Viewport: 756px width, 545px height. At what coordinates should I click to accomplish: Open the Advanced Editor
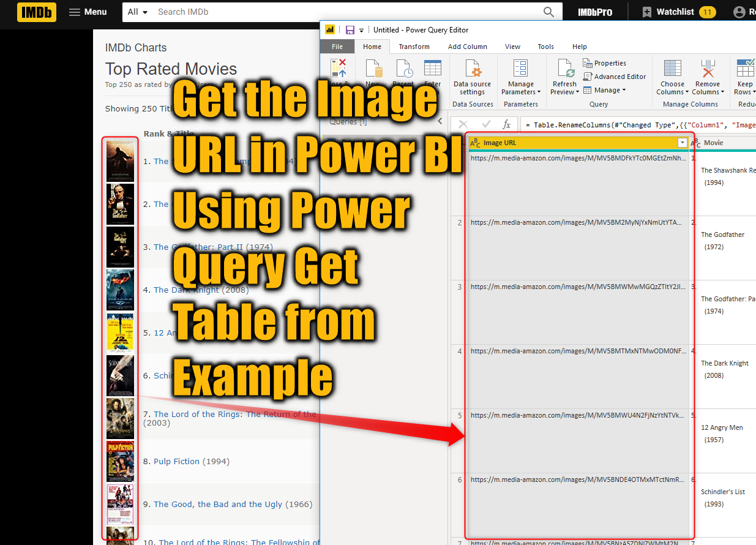(x=615, y=76)
